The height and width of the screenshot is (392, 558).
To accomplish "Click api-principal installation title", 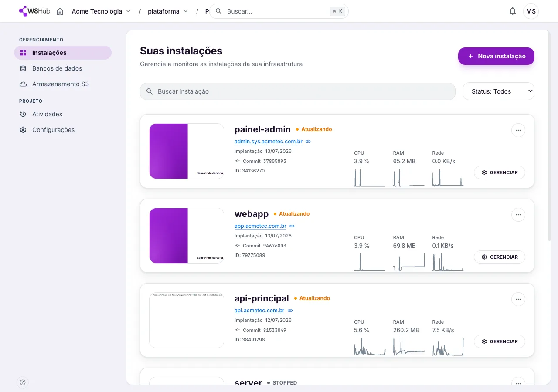I will coord(262,298).
